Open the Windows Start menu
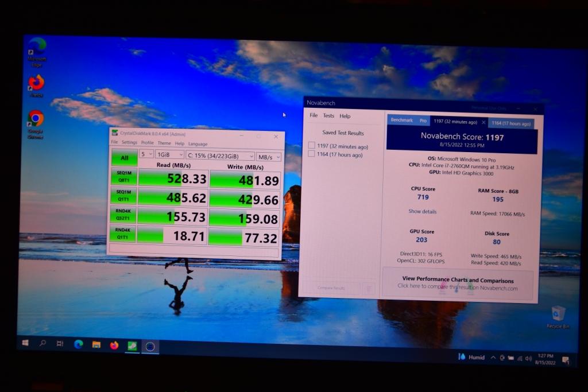Viewport: 588px width, 392px height. pos(25,343)
